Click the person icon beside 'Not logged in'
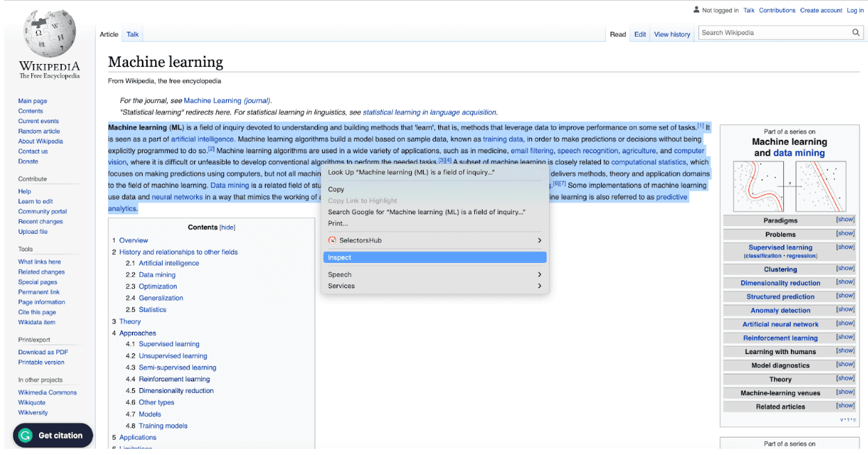868x455 pixels. click(696, 10)
